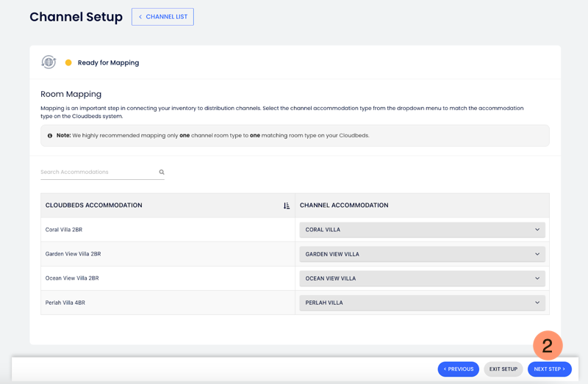Go back to Channel List
Screen dimensions: 588x384
[x=162, y=17]
